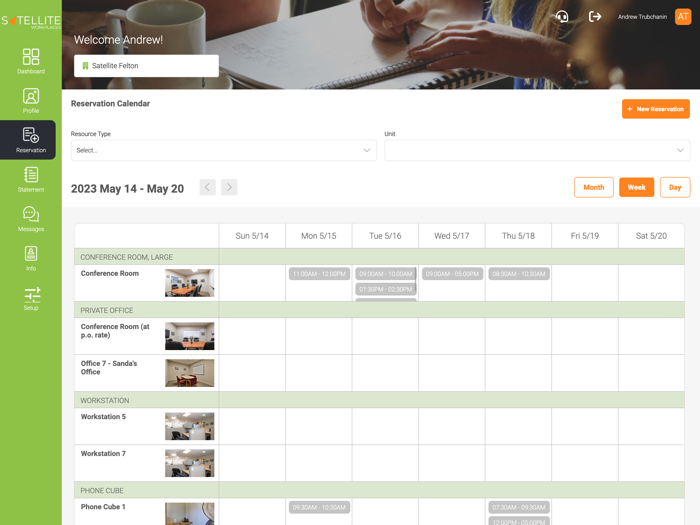Open Office 7 - Sanda's Office photo

pyautogui.click(x=190, y=373)
